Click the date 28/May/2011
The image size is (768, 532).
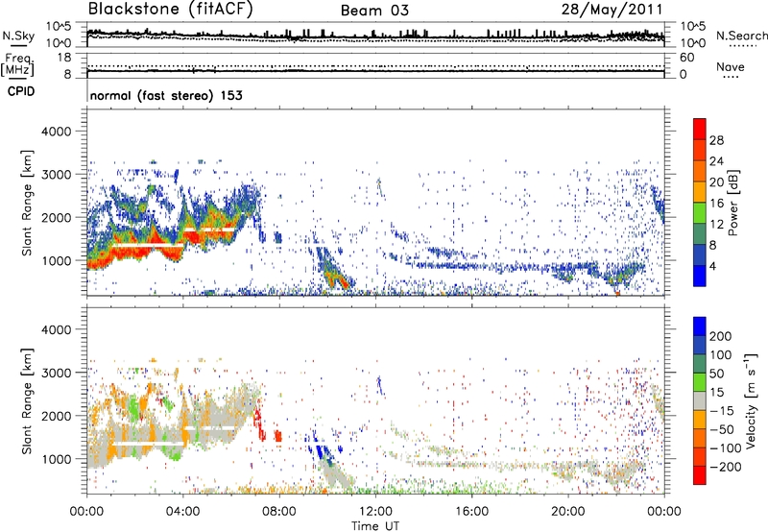612,10
